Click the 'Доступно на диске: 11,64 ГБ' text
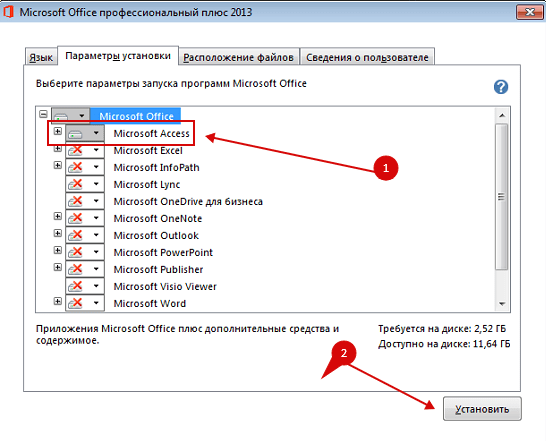 coord(444,344)
